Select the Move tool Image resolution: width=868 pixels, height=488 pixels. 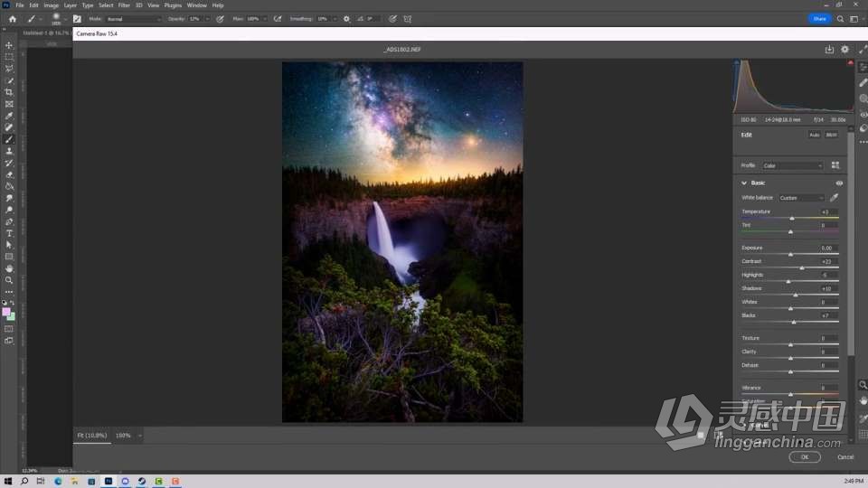coord(9,45)
